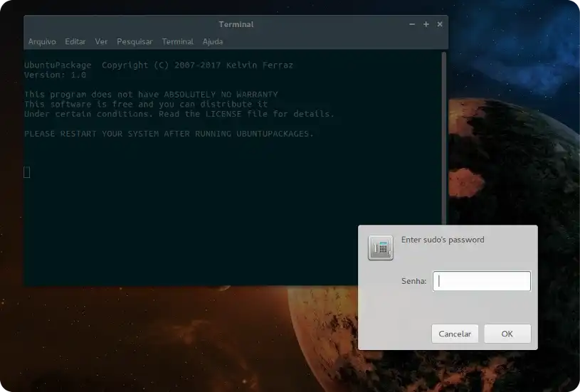Open the Editar menu

pos(75,41)
